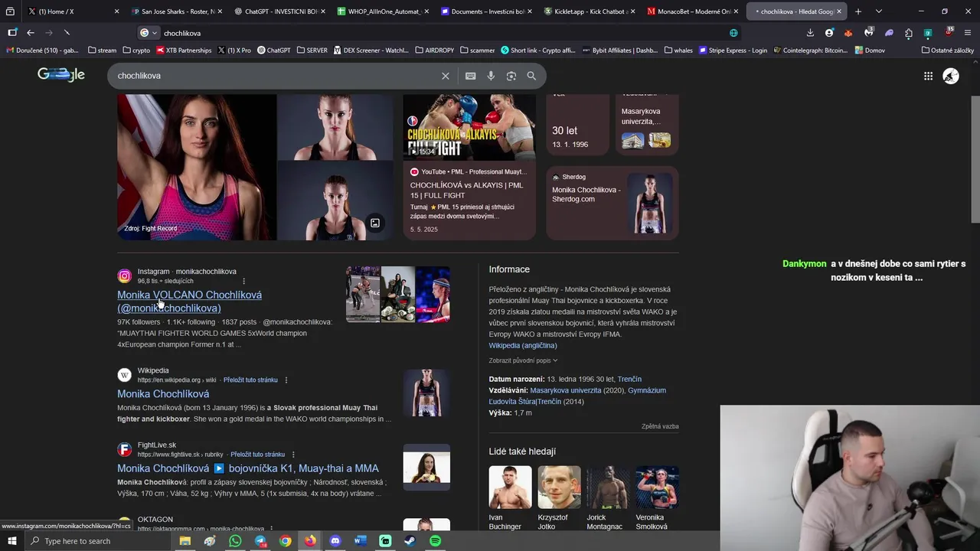The width and height of the screenshot is (980, 551).
Task: Open WhatsApp from the taskbar
Action: point(235,541)
